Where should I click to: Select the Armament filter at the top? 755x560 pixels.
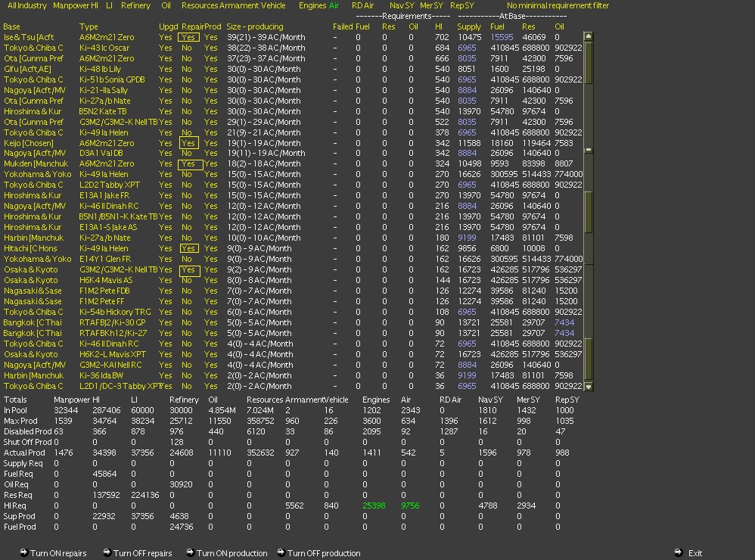pyautogui.click(x=239, y=6)
